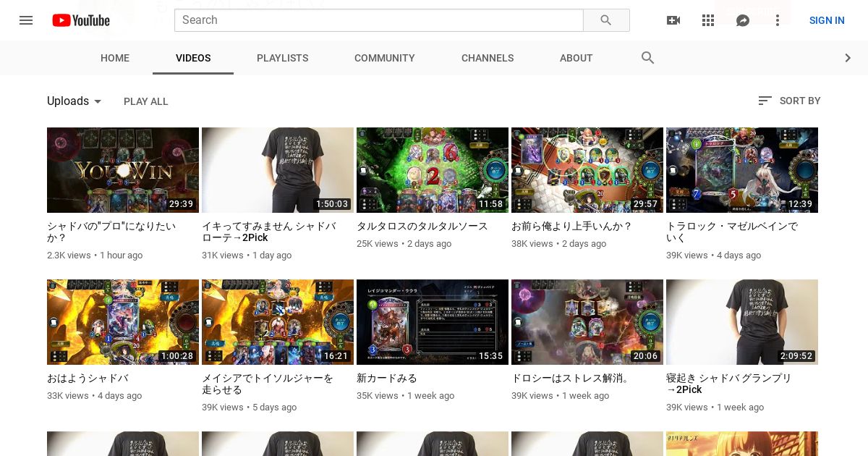Switch to the CHANNELS tab
This screenshot has width=868, height=456.
pos(488,58)
